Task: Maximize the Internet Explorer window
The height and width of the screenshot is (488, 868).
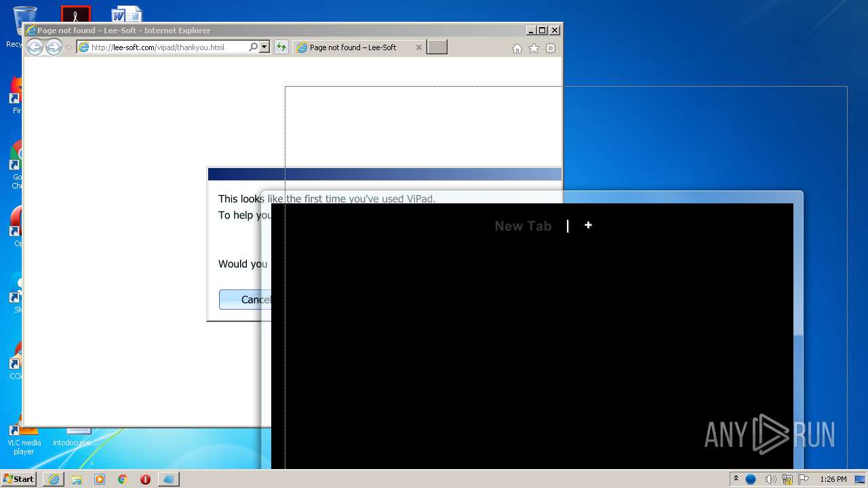Action: (x=542, y=30)
